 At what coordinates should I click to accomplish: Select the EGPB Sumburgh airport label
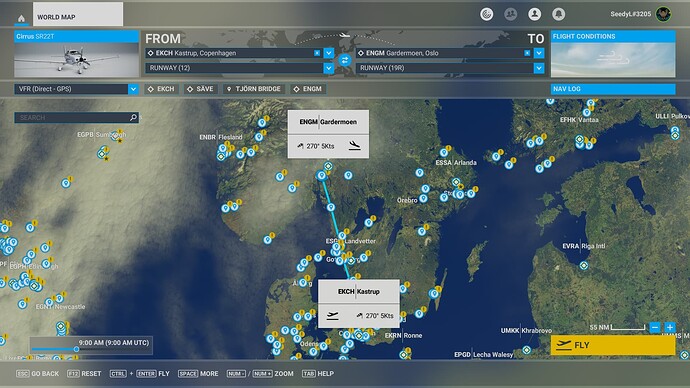coord(102,135)
